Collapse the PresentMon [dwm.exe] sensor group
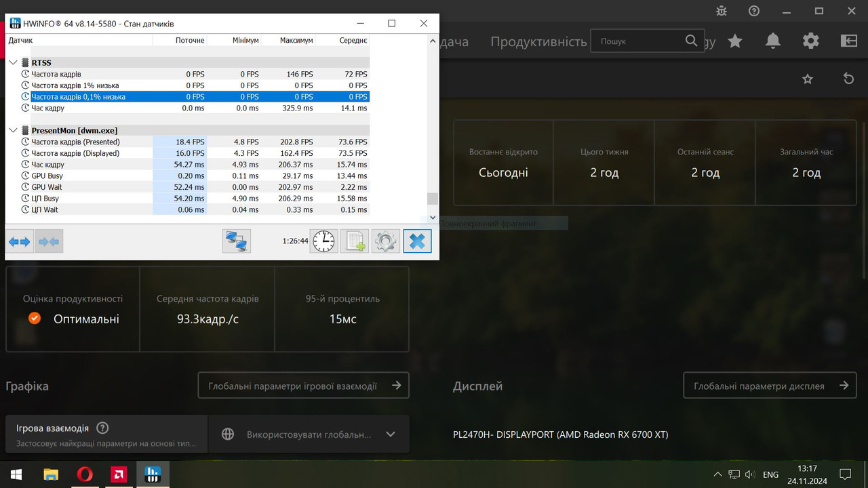868x488 pixels. pyautogui.click(x=13, y=130)
